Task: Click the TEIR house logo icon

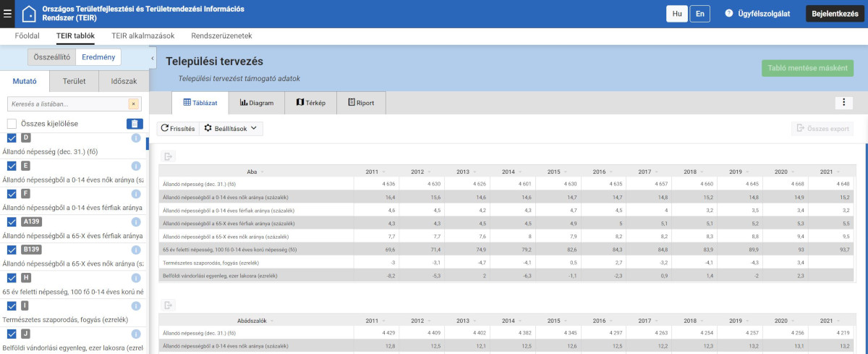Action: coord(30,14)
